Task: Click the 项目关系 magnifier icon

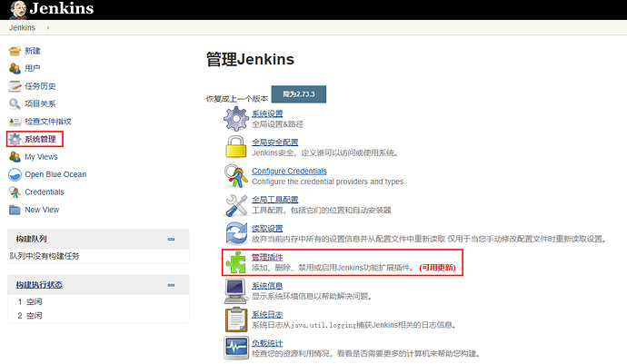Action: point(15,103)
